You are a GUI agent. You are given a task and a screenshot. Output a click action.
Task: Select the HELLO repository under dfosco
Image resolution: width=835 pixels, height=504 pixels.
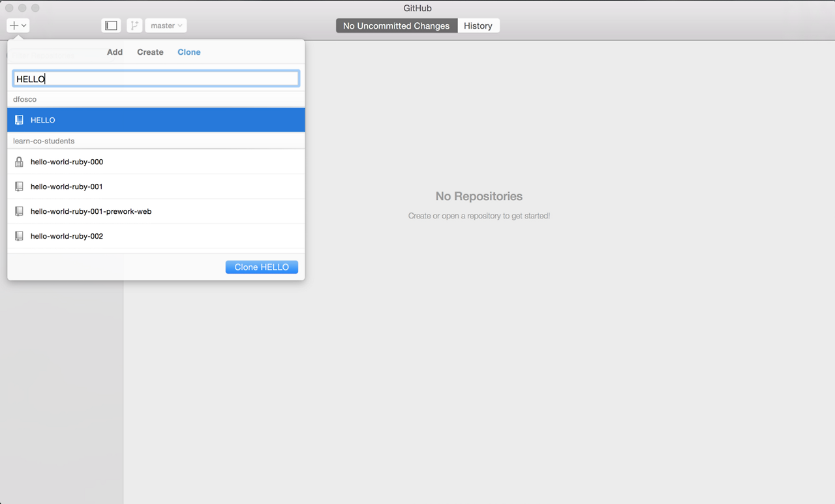tap(156, 120)
